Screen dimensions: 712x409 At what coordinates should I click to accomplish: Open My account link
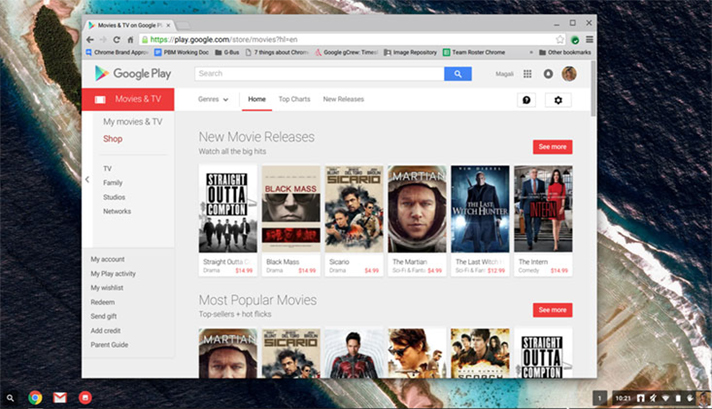tap(108, 259)
